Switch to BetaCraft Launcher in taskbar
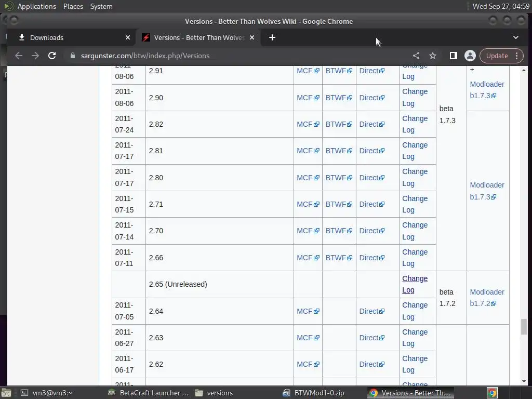 [148, 393]
